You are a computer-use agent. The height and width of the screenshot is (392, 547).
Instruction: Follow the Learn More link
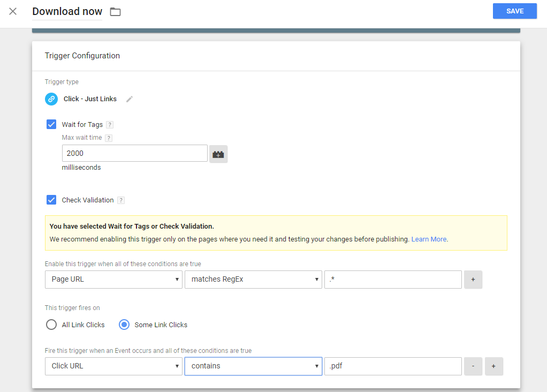click(429, 239)
